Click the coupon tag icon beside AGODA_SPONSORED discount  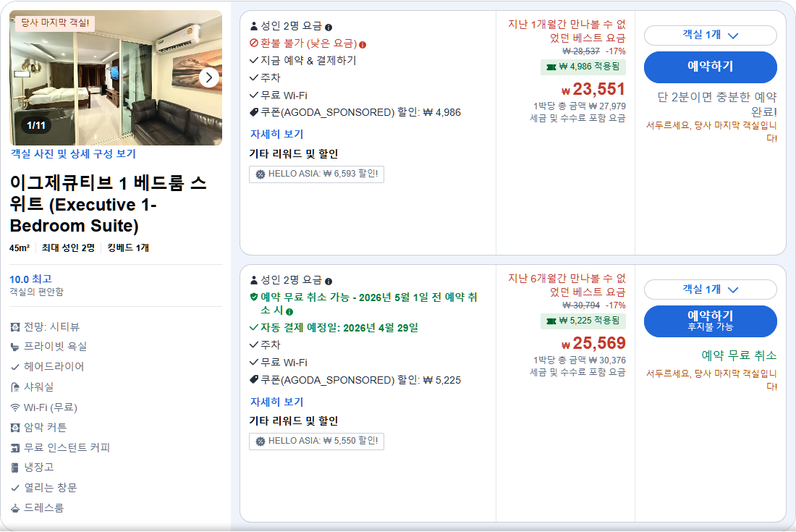(x=254, y=112)
